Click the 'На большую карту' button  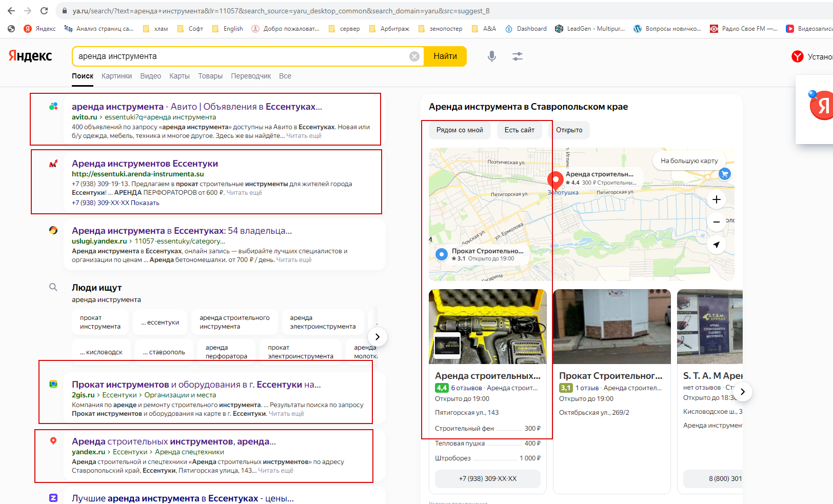pos(689,160)
